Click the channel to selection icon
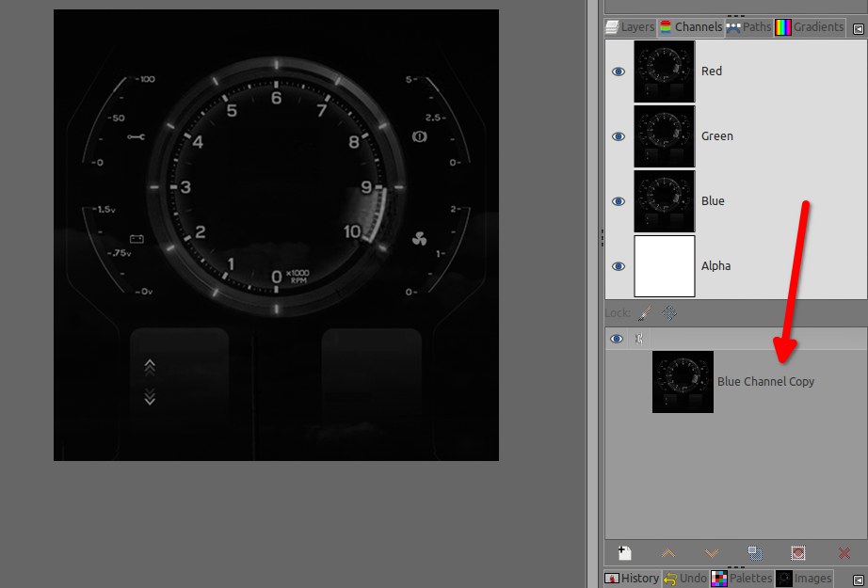The width and height of the screenshot is (868, 588). click(x=798, y=553)
